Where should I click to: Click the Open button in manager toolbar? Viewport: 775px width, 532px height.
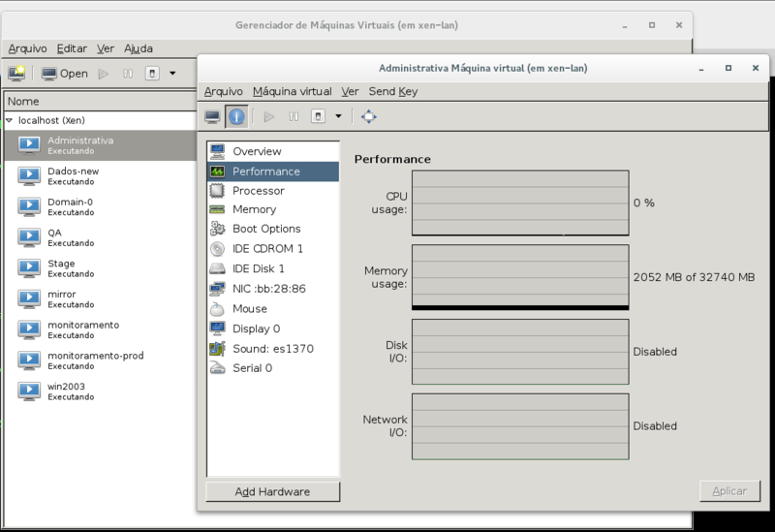pyautogui.click(x=65, y=74)
